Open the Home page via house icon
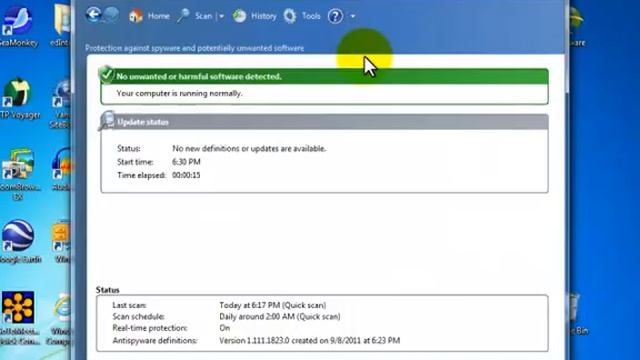 [x=136, y=16]
